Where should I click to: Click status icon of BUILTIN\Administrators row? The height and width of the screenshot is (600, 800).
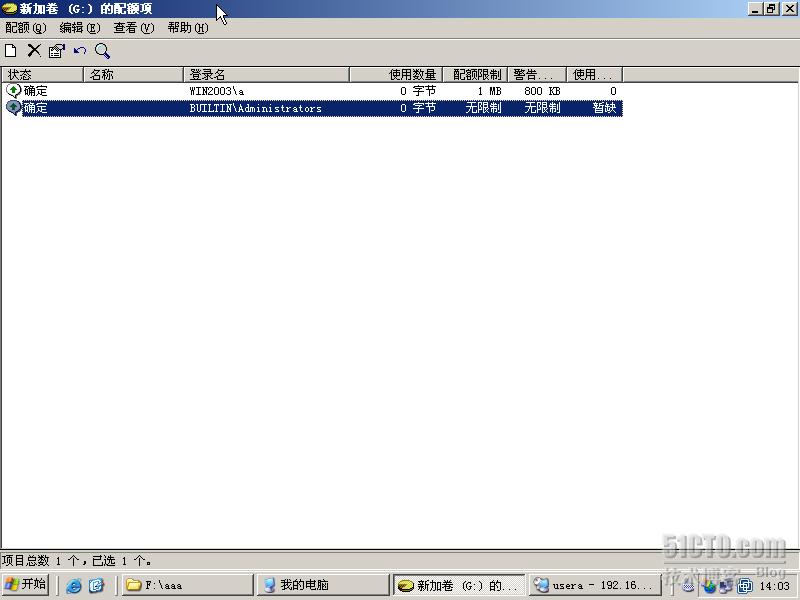(x=13, y=108)
